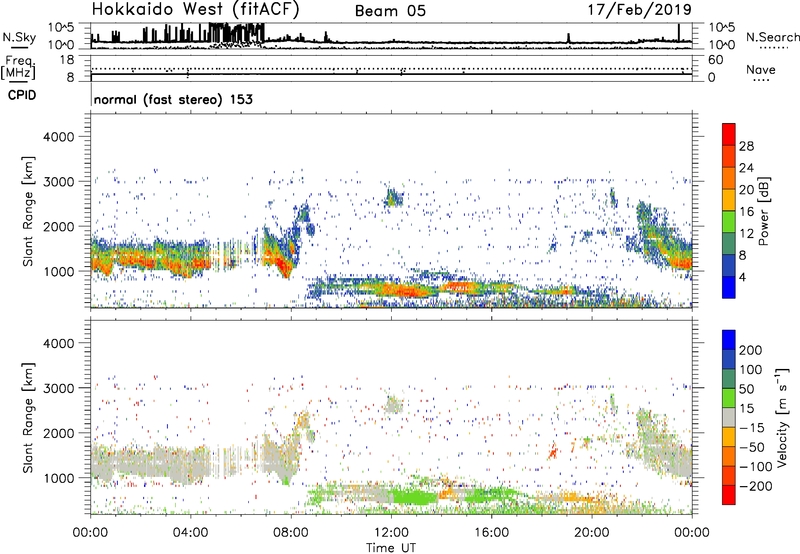Click the 'Freq. [MHz]' axis label

click(x=19, y=67)
